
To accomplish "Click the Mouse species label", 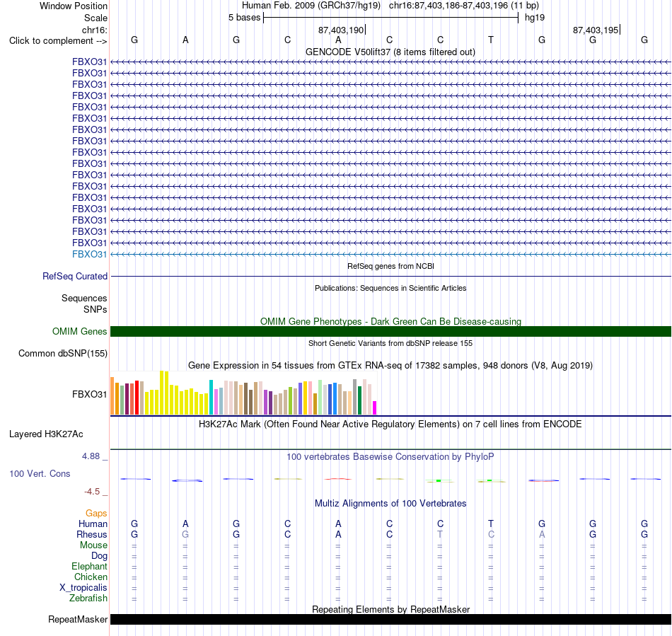I will [x=93, y=545].
